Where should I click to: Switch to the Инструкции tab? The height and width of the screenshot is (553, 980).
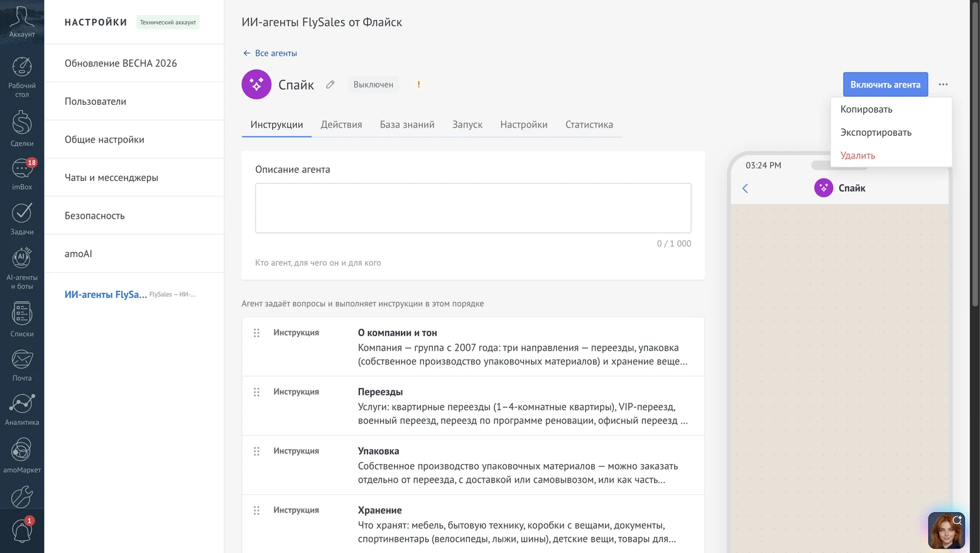coord(276,124)
